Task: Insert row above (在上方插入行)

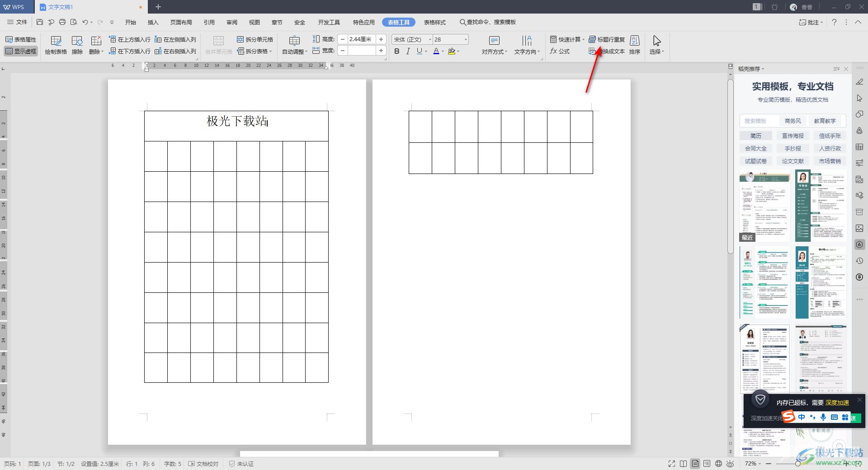Action: click(x=130, y=39)
